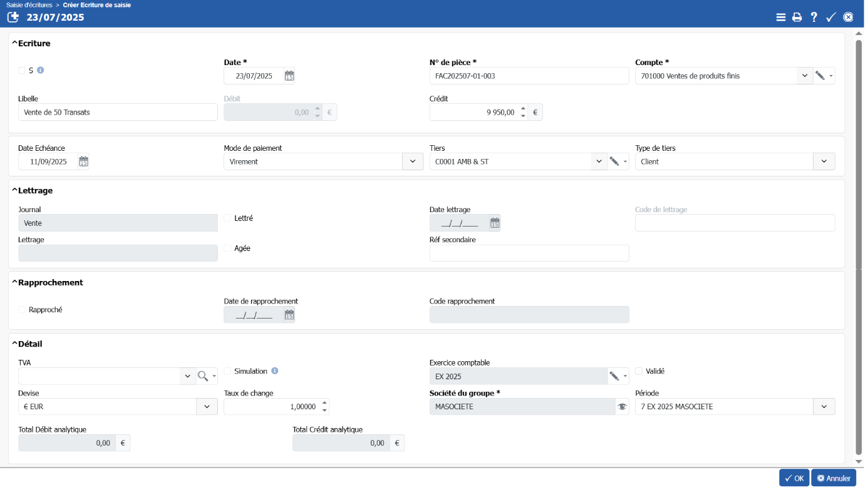Click the Libelle text field
868x490 pixels.
tap(118, 112)
